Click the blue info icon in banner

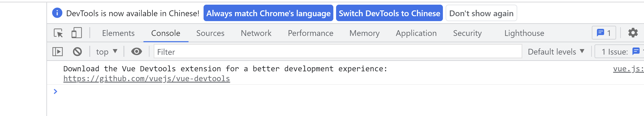(x=57, y=13)
